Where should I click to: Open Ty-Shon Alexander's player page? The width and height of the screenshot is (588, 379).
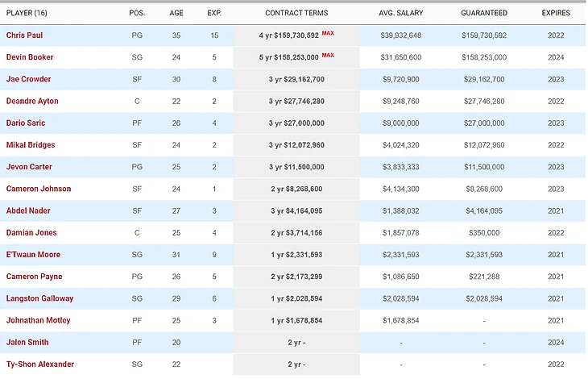pyautogui.click(x=40, y=364)
